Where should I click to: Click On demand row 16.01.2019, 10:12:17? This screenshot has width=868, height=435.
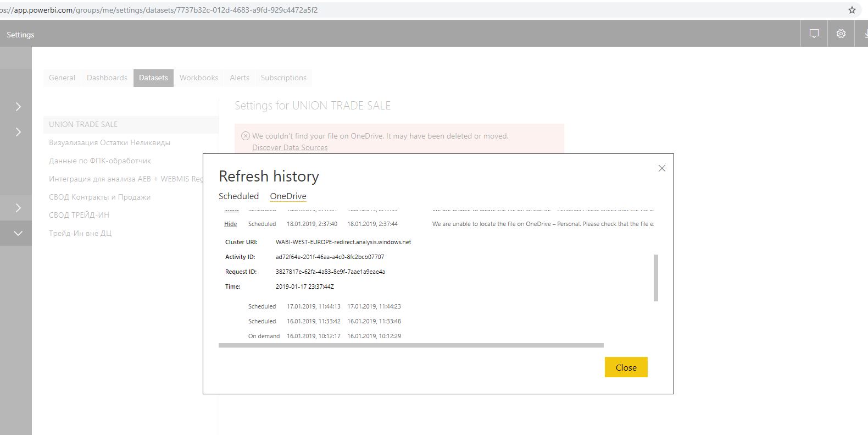point(325,336)
